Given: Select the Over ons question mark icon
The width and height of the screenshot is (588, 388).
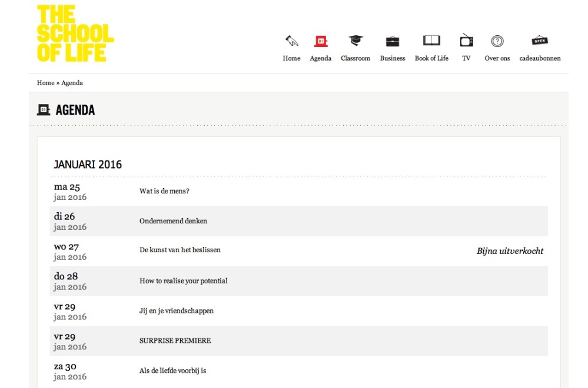Looking at the screenshot, I should [497, 41].
